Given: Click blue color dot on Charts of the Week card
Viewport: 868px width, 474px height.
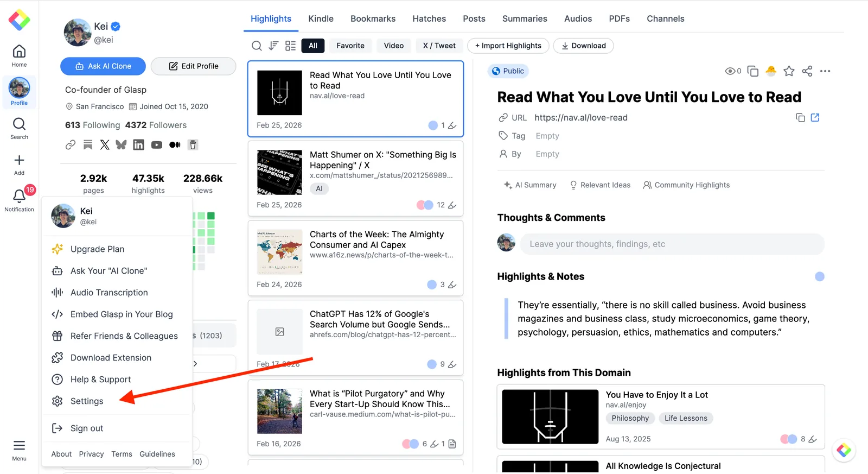Looking at the screenshot, I should 432,285.
